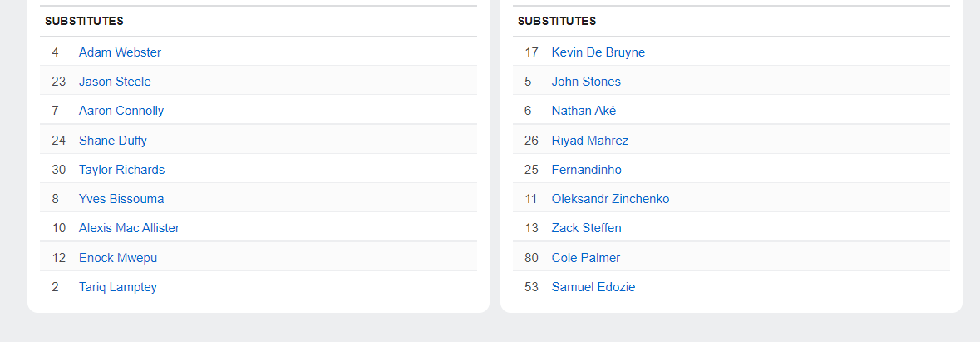Click the John Stones link
Viewport: 980px width, 342px height.
point(586,82)
